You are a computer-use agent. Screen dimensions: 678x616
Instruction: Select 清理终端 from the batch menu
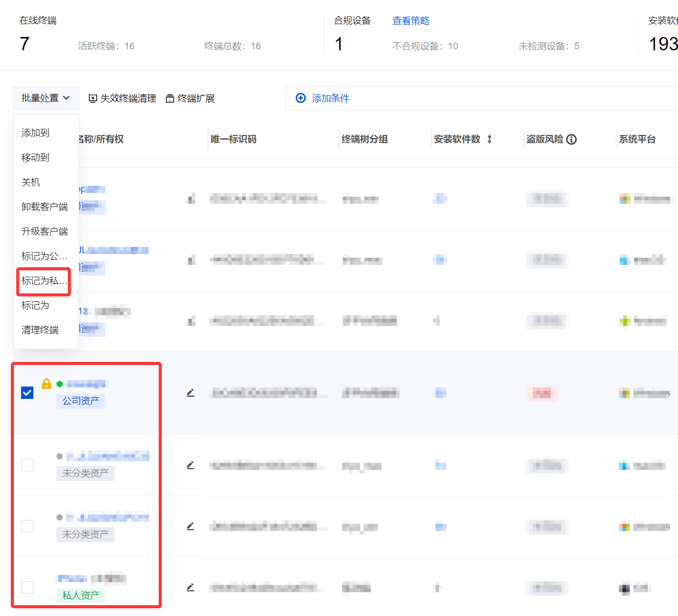coord(40,330)
